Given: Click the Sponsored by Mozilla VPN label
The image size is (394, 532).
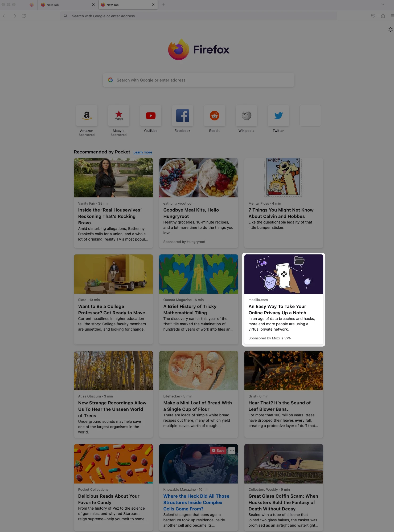Looking at the screenshot, I should [x=270, y=338].
